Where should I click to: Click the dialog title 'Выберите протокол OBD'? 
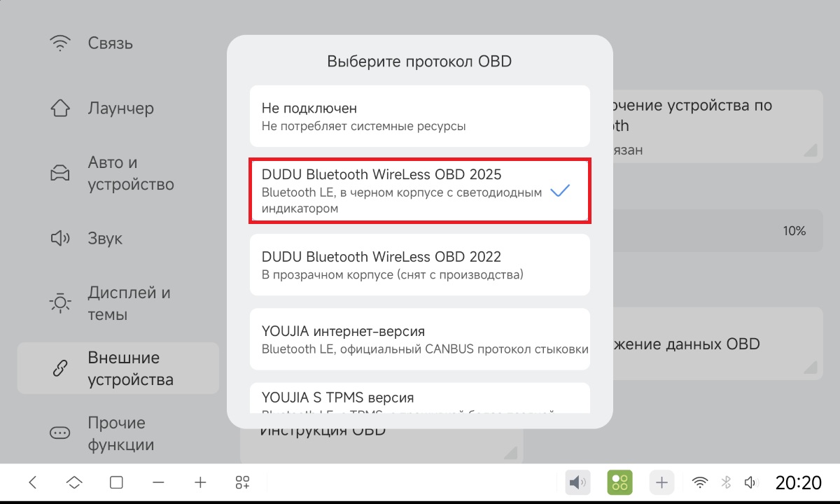(419, 62)
